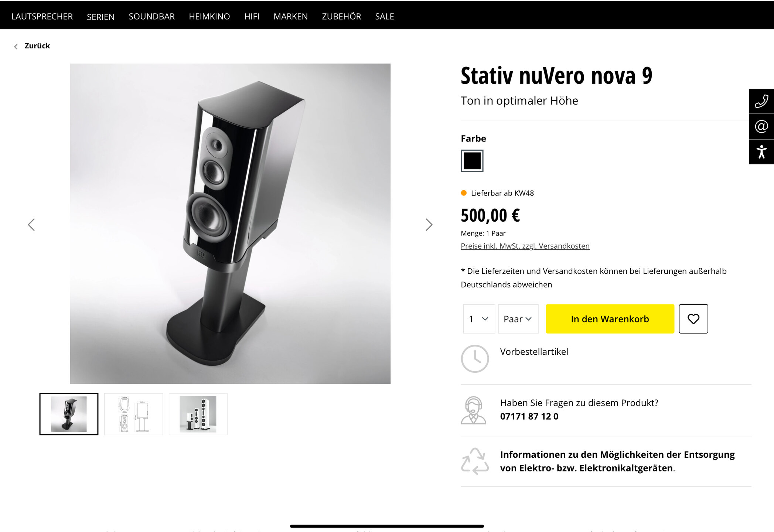Click the recycling disposal info icon
Viewport: 774px width, 532px height.
click(475, 461)
